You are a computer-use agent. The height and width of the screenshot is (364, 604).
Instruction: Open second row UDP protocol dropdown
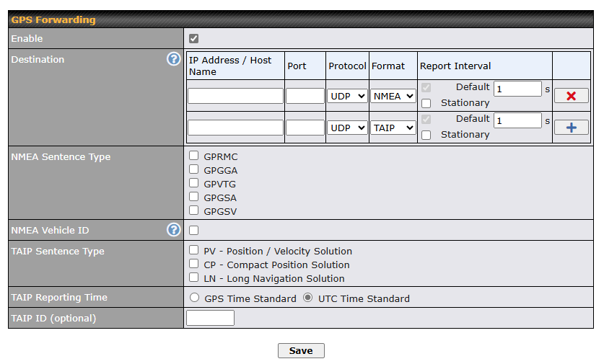347,128
